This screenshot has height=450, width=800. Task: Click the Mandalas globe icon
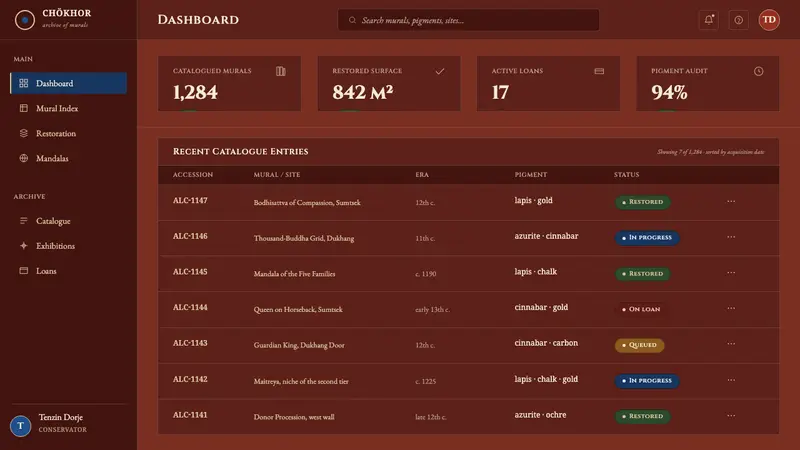tap(23, 158)
